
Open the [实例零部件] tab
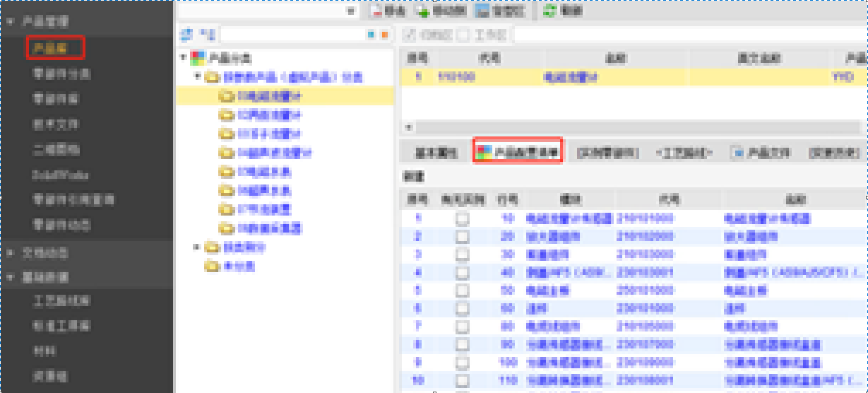click(x=608, y=153)
